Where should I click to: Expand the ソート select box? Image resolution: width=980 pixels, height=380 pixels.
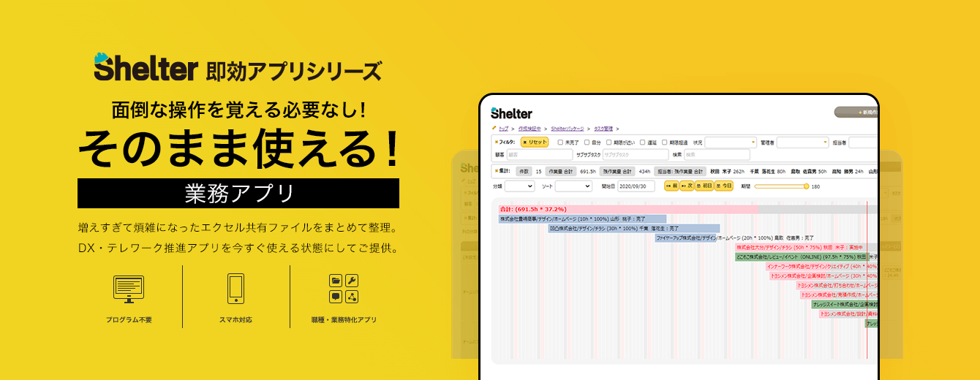point(573,186)
